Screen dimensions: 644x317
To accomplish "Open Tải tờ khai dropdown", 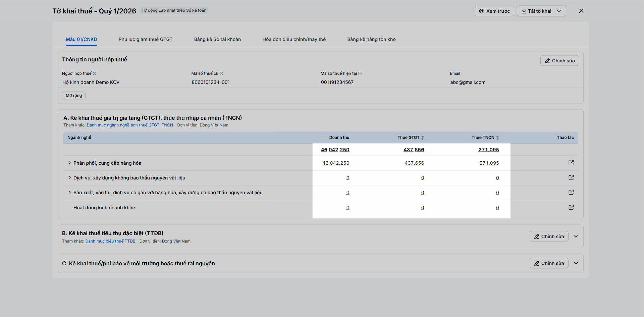I will (x=541, y=11).
